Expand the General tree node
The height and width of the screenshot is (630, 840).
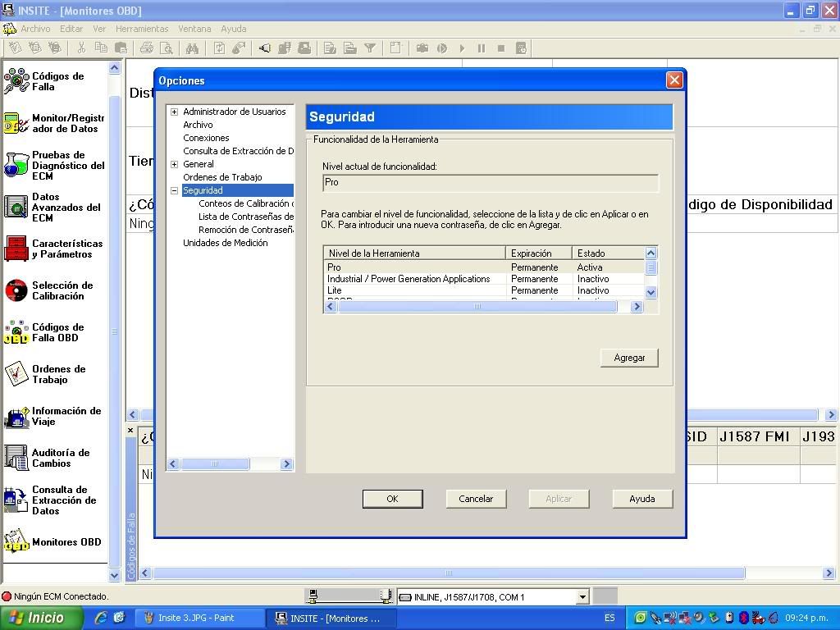[x=174, y=164]
